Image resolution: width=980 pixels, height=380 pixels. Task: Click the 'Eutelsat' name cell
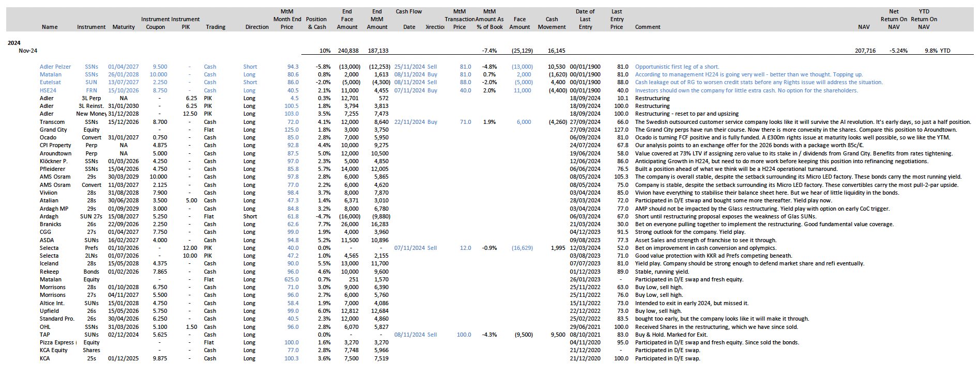coord(50,82)
